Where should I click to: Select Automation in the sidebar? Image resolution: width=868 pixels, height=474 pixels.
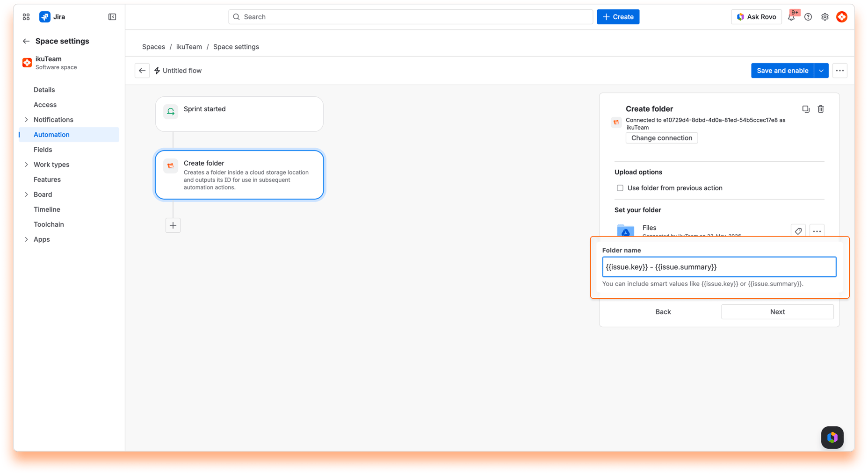tap(69, 135)
